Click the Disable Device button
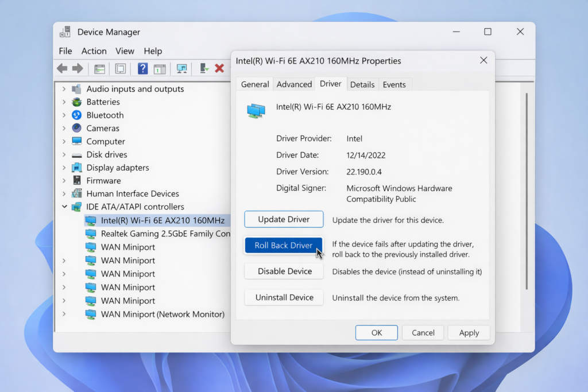This screenshot has height=392, width=588. tap(284, 271)
